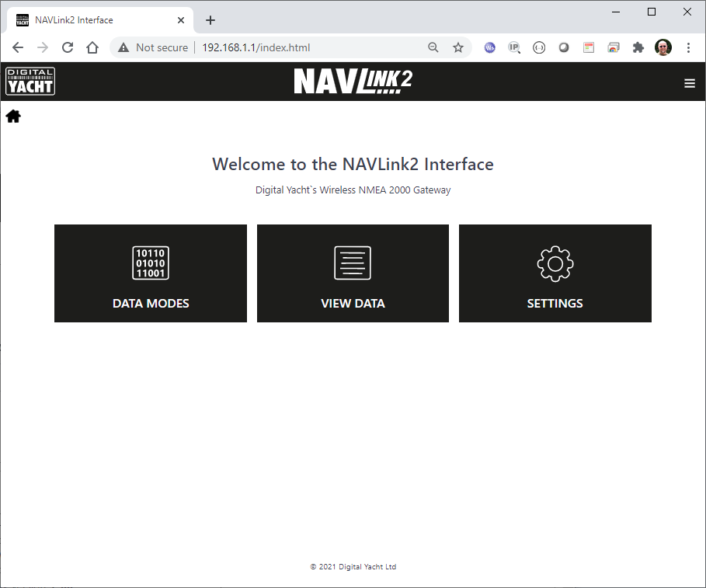Open the browser profile avatar
The width and height of the screenshot is (706, 588).
coord(663,47)
